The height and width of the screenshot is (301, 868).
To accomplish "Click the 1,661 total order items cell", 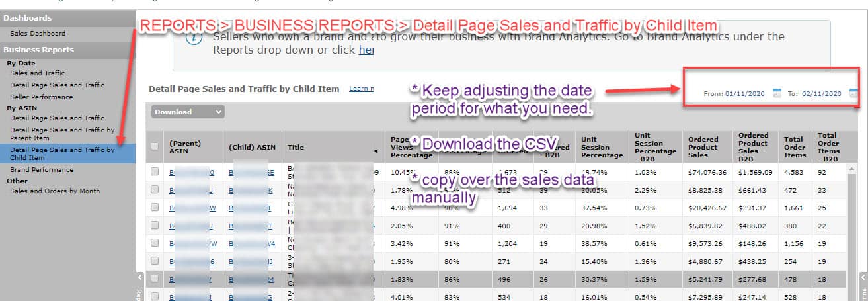I will point(793,208).
